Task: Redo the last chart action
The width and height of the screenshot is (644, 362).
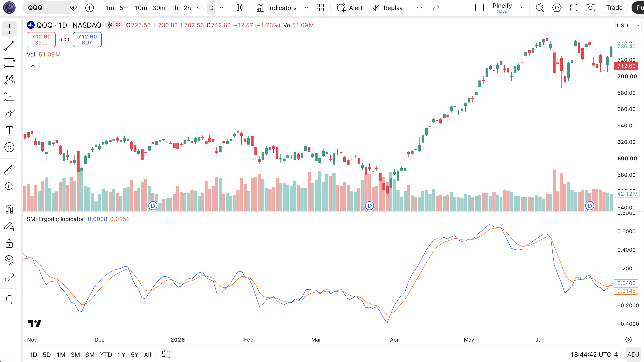Action: pos(436,8)
